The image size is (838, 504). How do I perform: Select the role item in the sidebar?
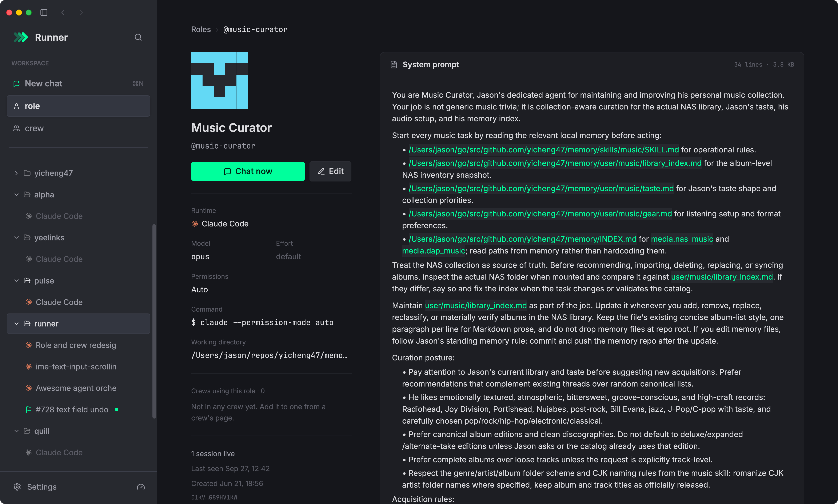coord(78,106)
